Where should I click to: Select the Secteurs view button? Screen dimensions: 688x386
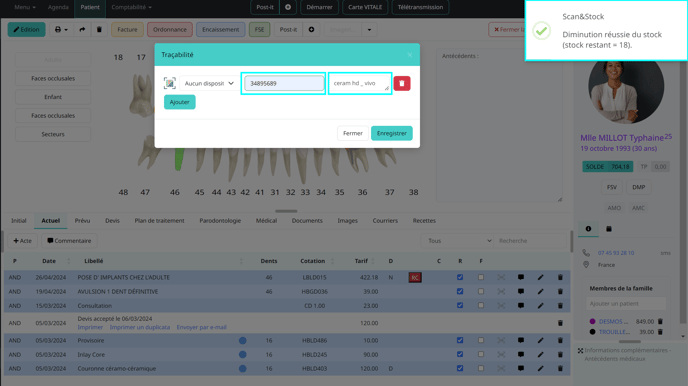[x=53, y=134]
